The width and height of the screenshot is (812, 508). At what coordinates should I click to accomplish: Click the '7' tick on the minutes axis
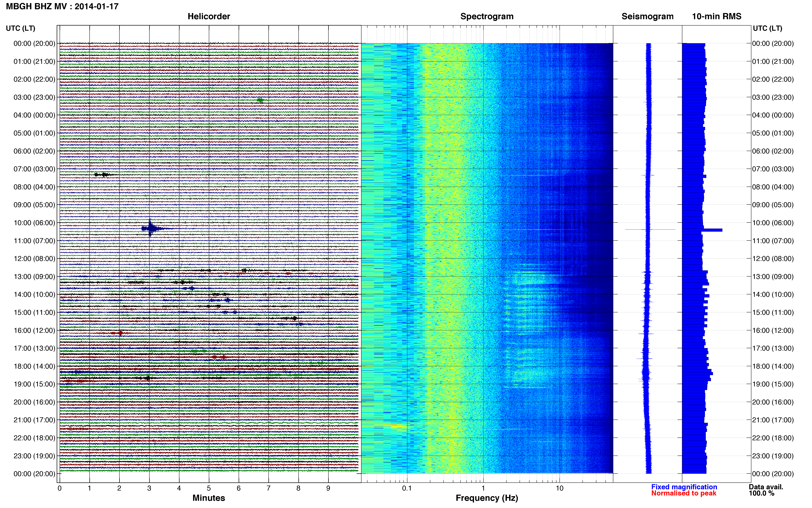[269, 488]
